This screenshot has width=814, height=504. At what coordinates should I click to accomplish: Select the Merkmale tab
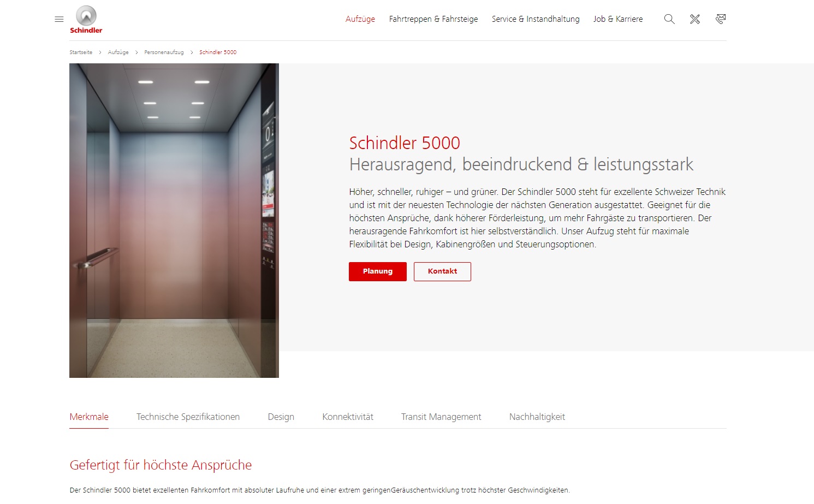[89, 417]
